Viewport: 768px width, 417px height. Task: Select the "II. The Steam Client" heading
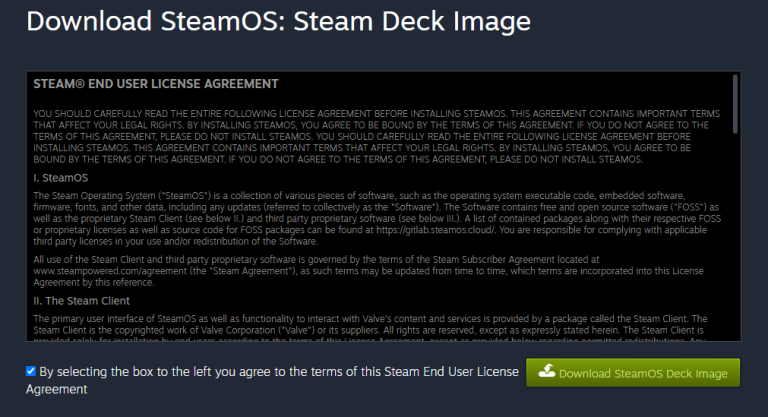tap(81, 301)
